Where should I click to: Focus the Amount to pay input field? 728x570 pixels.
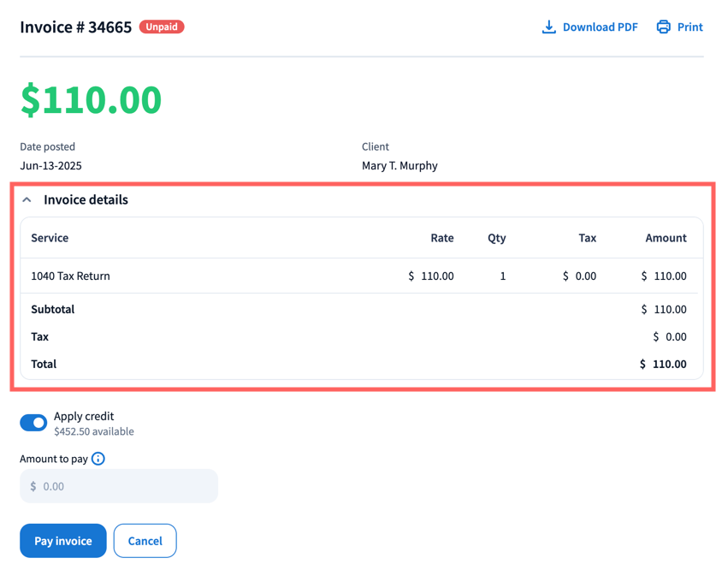point(119,486)
